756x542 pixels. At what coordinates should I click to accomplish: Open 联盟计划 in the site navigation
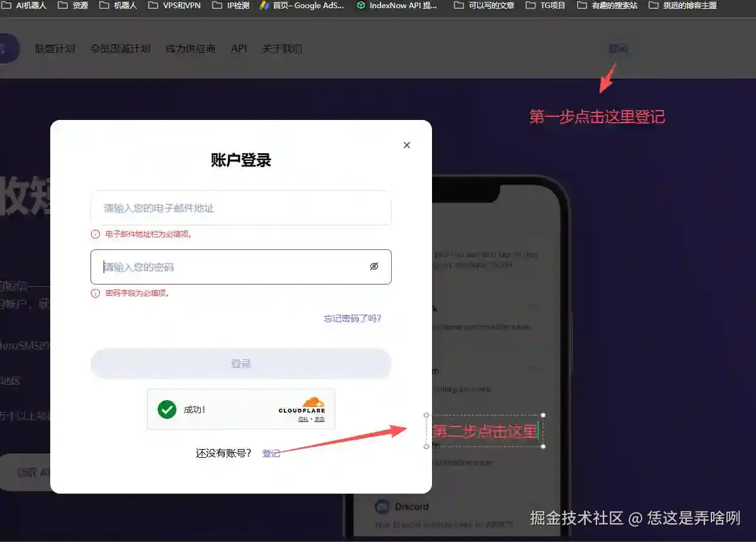point(55,48)
